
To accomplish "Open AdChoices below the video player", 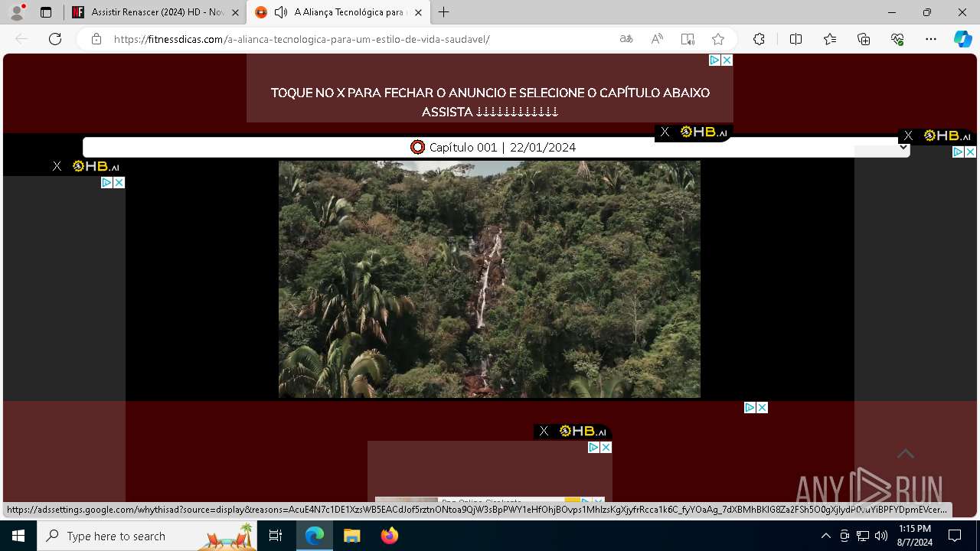I will [x=750, y=407].
